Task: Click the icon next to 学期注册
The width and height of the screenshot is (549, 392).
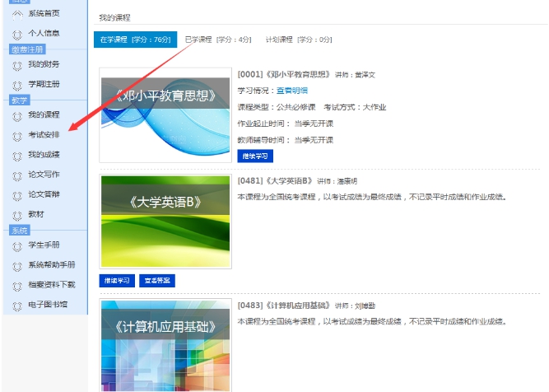Action: click(x=17, y=86)
